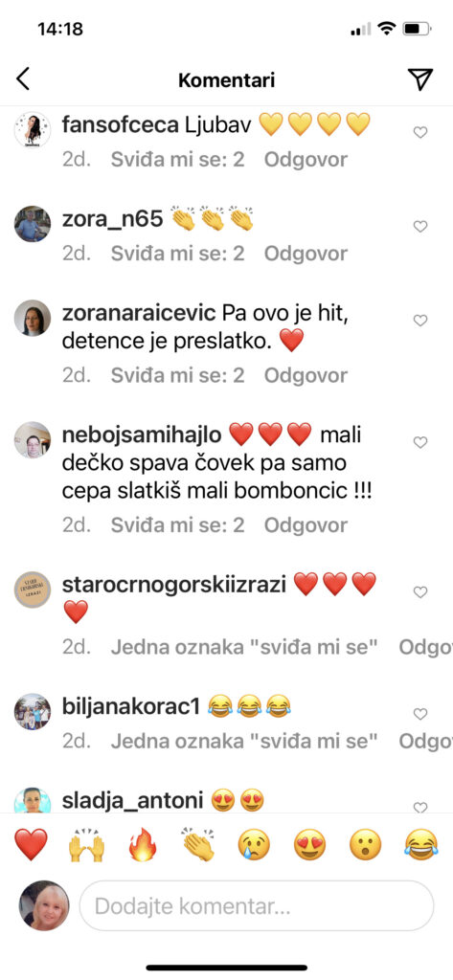
Task: Insert the surprised face quick emoji
Action: pyautogui.click(x=366, y=845)
